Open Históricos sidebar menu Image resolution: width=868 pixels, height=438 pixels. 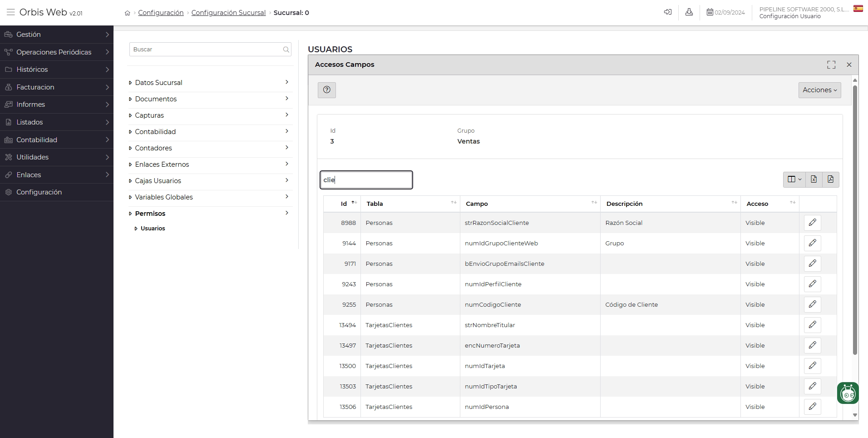57,70
